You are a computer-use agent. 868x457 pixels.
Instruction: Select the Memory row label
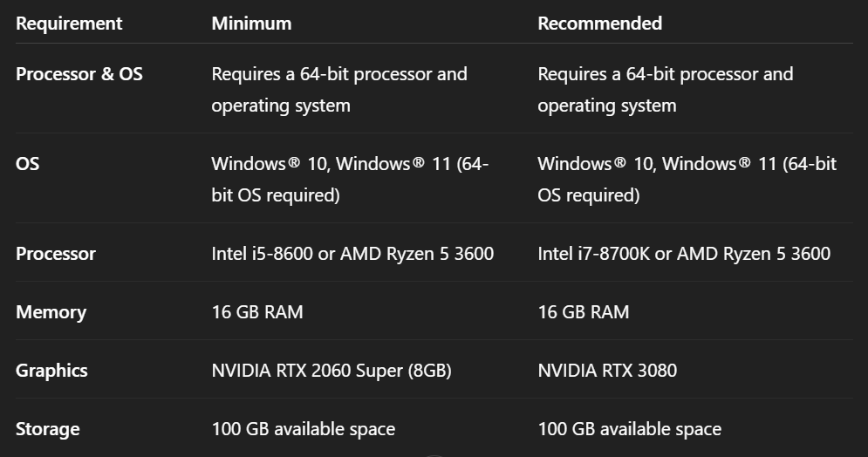point(51,312)
